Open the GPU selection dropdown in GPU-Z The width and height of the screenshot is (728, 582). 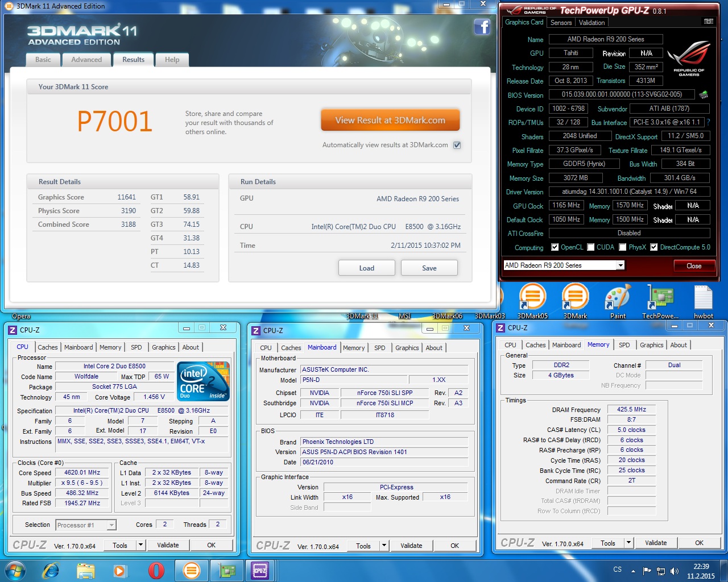click(621, 265)
